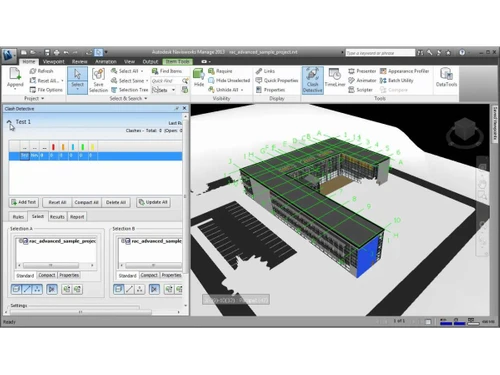The width and height of the screenshot is (500, 375).
Task: Click the Update All button
Action: coord(153,202)
